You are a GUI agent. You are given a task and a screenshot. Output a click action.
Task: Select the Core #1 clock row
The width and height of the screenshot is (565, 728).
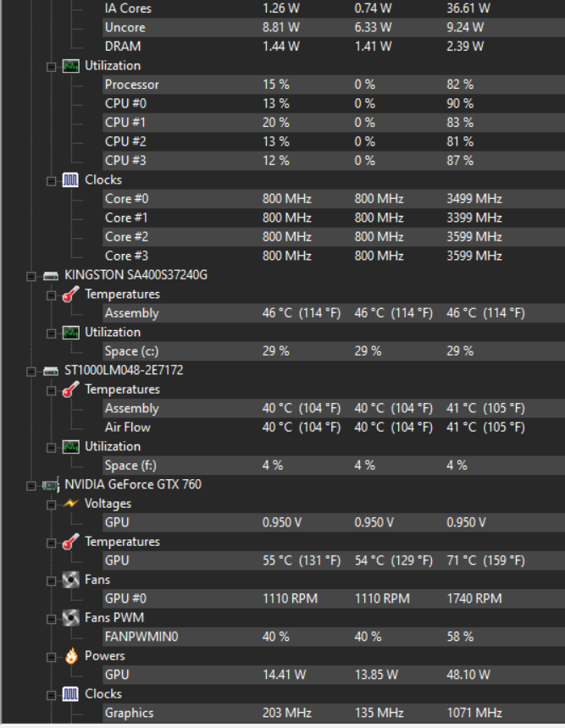(334, 218)
